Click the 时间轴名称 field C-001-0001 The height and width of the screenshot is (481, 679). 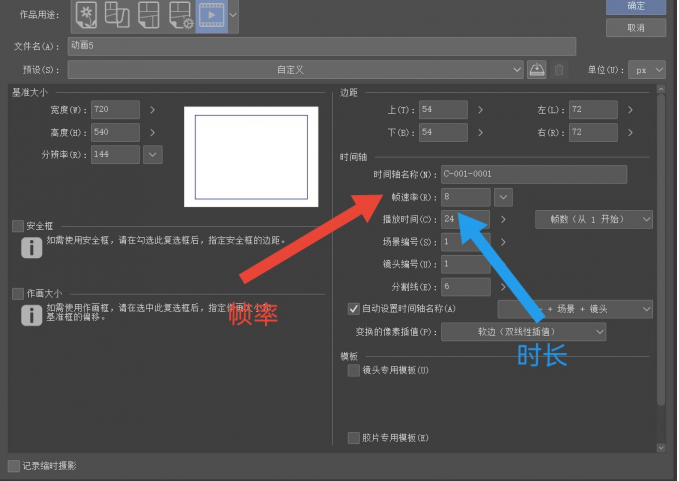coord(534,174)
